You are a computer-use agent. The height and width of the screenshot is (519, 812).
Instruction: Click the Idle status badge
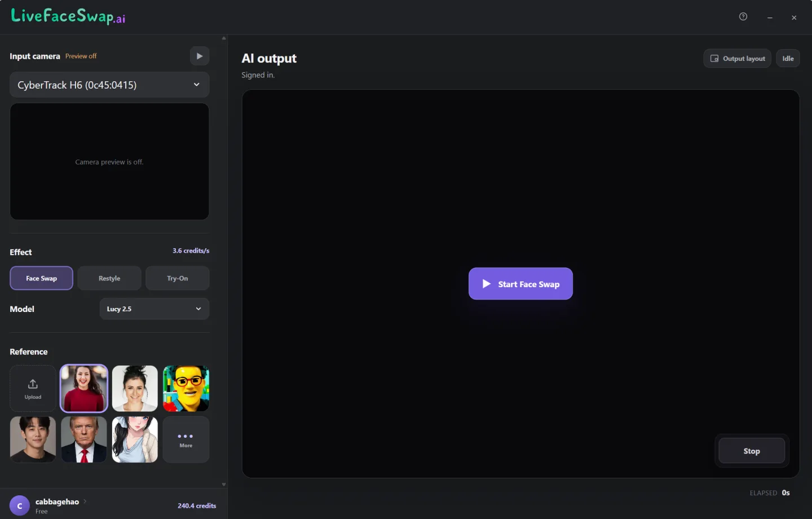tap(788, 58)
